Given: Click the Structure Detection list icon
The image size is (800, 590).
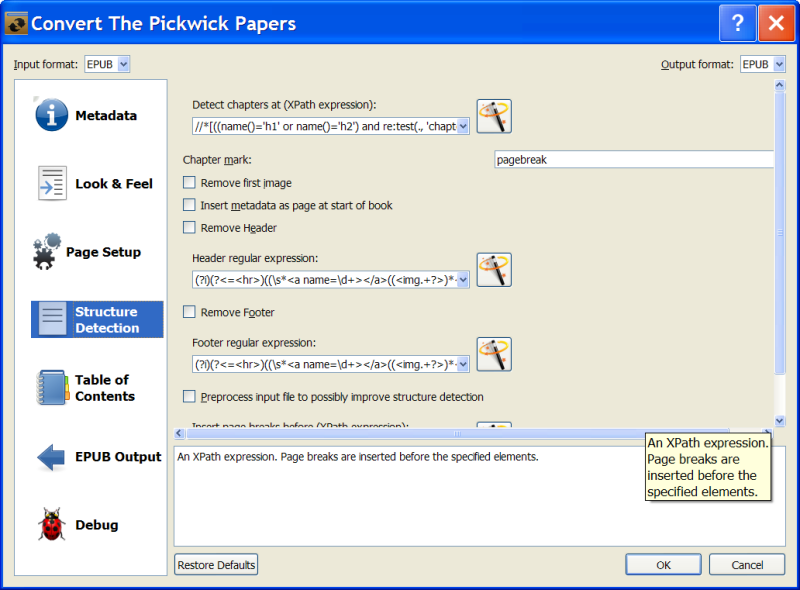Looking at the screenshot, I should click(x=53, y=319).
